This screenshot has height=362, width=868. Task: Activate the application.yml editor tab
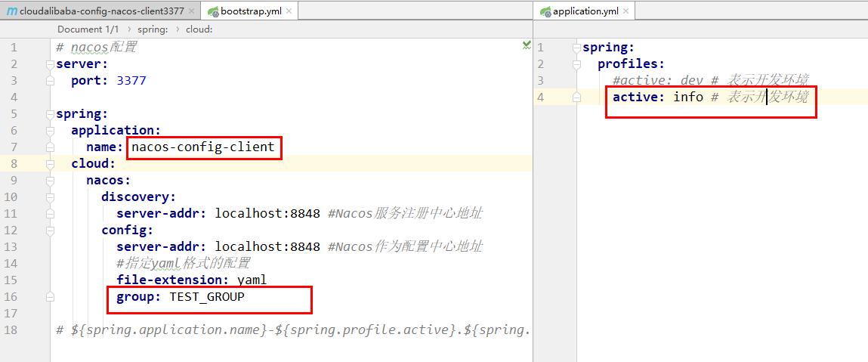(x=585, y=11)
